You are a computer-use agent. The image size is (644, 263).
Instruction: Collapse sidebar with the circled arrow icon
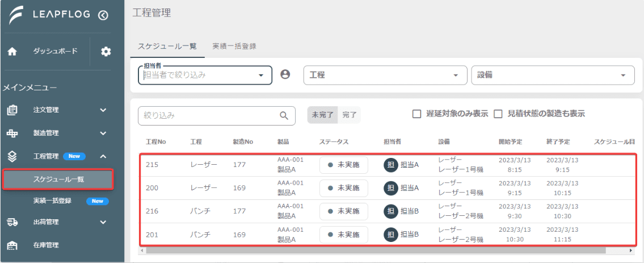[103, 15]
